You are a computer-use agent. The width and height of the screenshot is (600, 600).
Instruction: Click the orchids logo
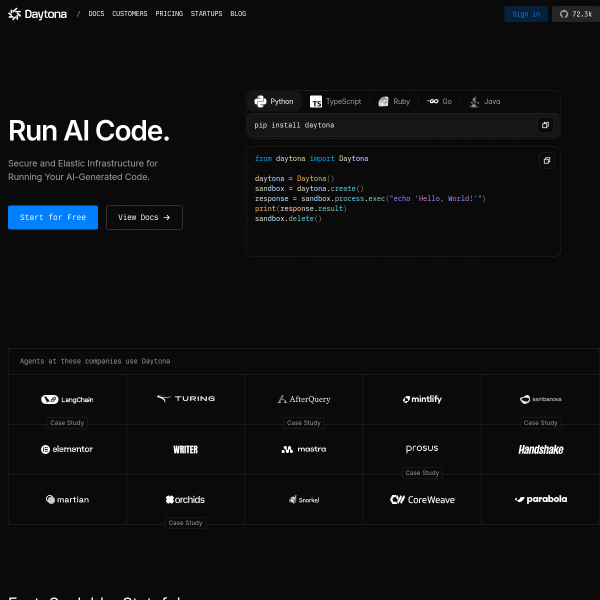[185, 499]
